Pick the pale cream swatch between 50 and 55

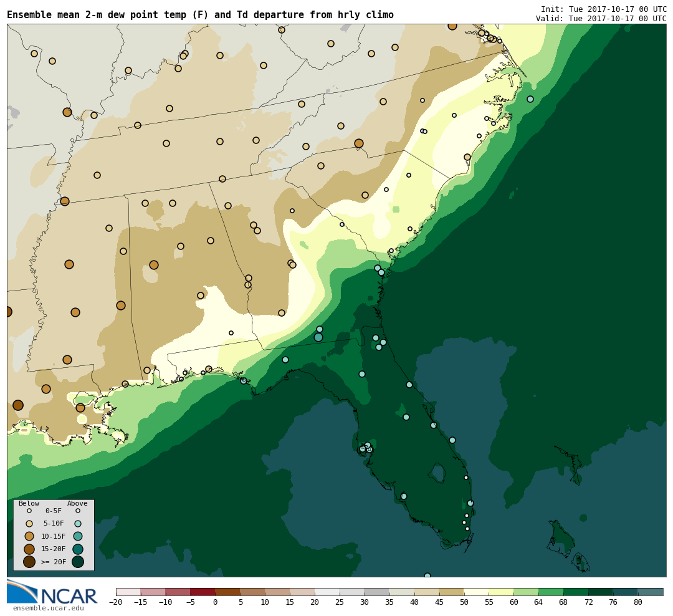(x=477, y=592)
